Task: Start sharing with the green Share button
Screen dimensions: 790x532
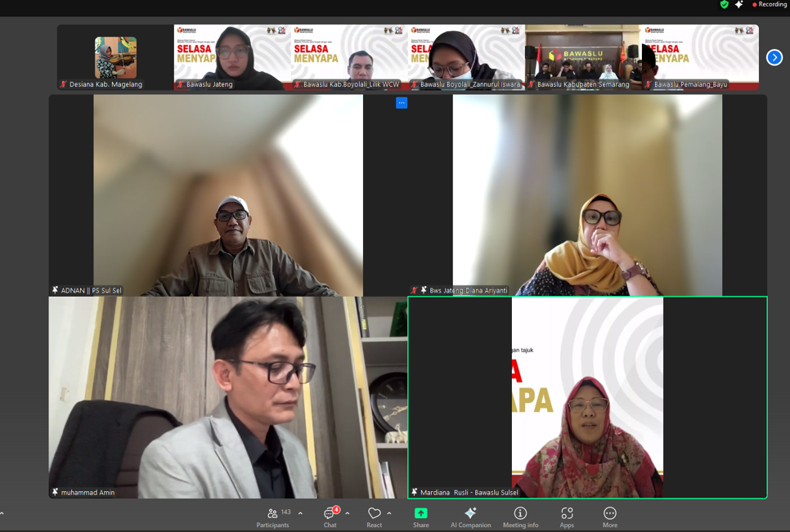Action: [420, 517]
